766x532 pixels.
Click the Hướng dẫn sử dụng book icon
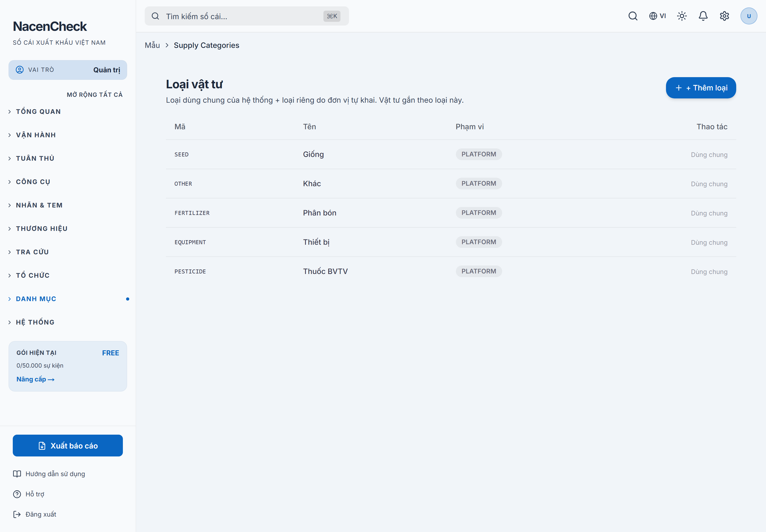point(17,474)
